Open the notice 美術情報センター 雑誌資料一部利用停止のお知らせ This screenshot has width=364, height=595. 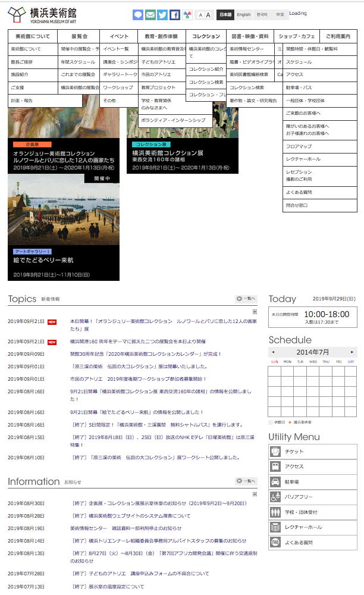125,528
